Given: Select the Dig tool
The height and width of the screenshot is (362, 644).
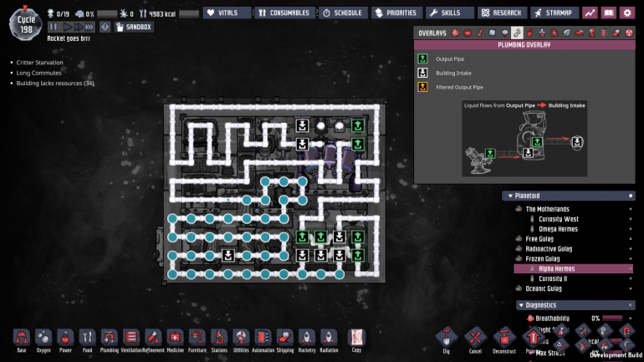Looking at the screenshot, I should click(x=446, y=340).
